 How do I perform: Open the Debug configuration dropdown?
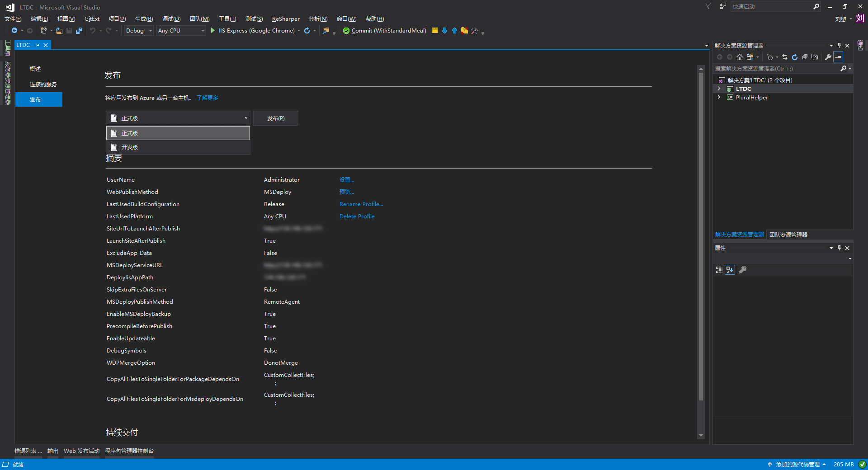point(139,31)
